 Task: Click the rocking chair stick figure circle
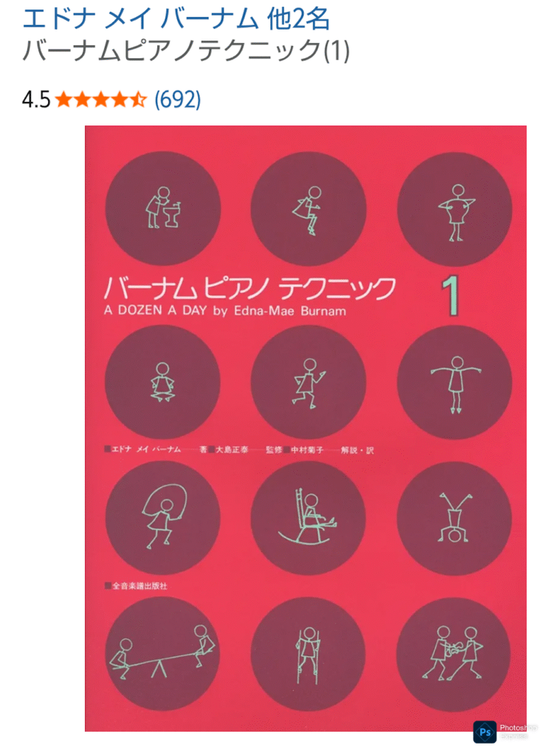coord(309,519)
